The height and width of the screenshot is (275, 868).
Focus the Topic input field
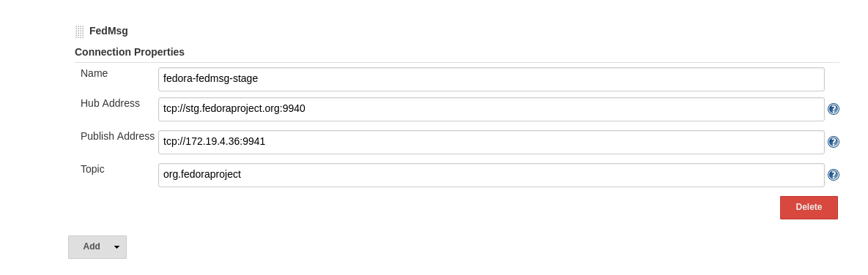pyautogui.click(x=491, y=175)
